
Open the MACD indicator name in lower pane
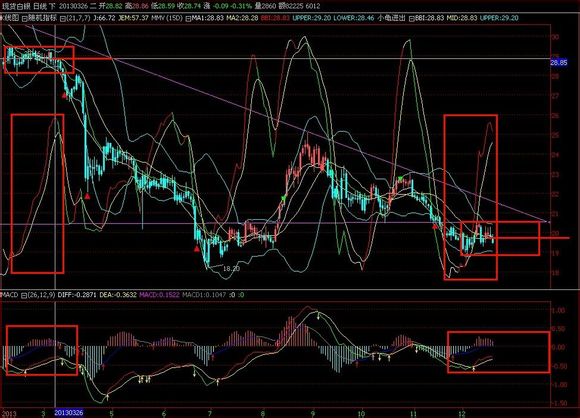[x=10, y=295]
